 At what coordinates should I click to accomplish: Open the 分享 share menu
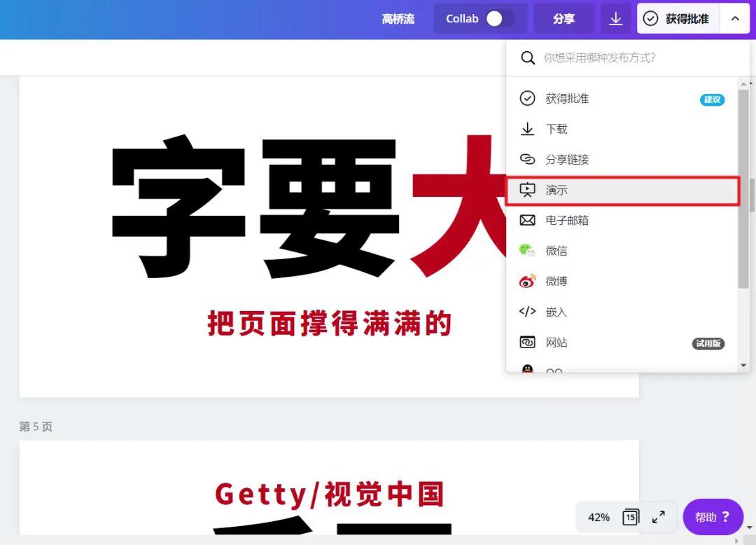click(564, 19)
